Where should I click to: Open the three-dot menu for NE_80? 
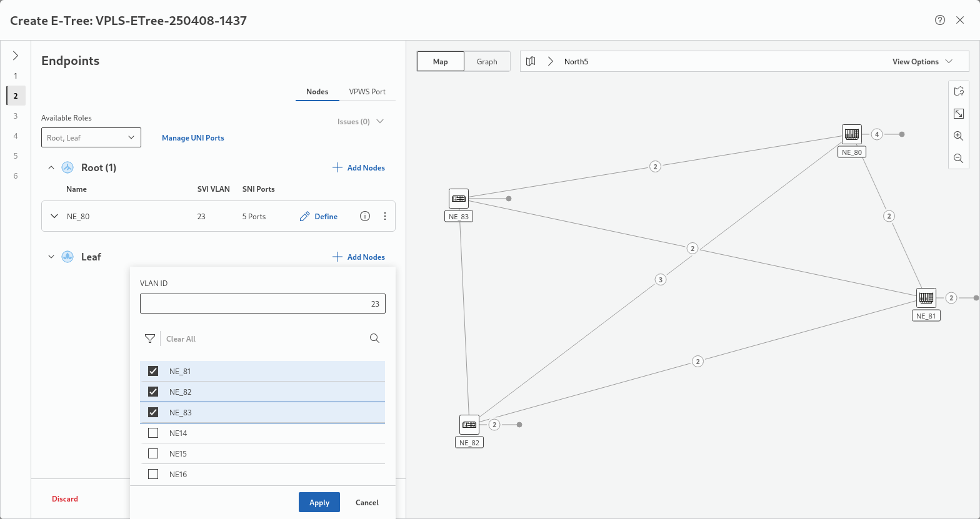(x=385, y=216)
